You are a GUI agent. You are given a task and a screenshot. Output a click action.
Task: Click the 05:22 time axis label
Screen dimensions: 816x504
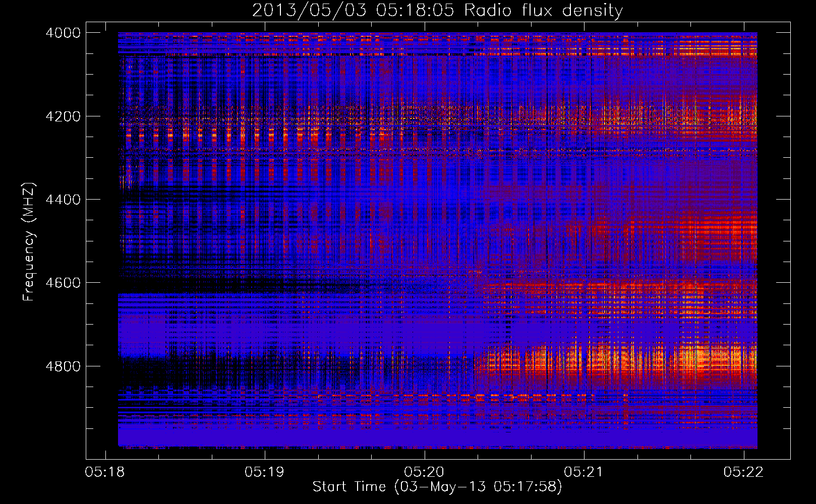click(x=743, y=472)
